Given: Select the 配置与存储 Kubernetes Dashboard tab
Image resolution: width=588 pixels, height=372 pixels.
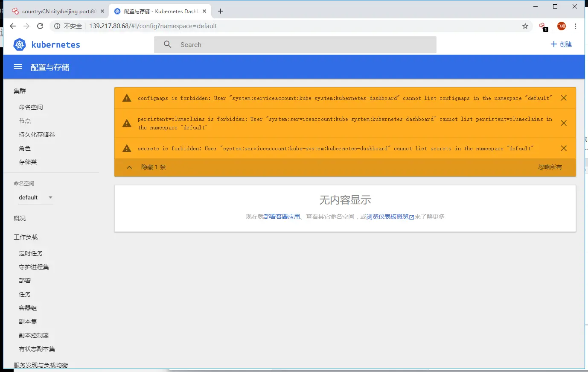Looking at the screenshot, I should click(x=160, y=11).
